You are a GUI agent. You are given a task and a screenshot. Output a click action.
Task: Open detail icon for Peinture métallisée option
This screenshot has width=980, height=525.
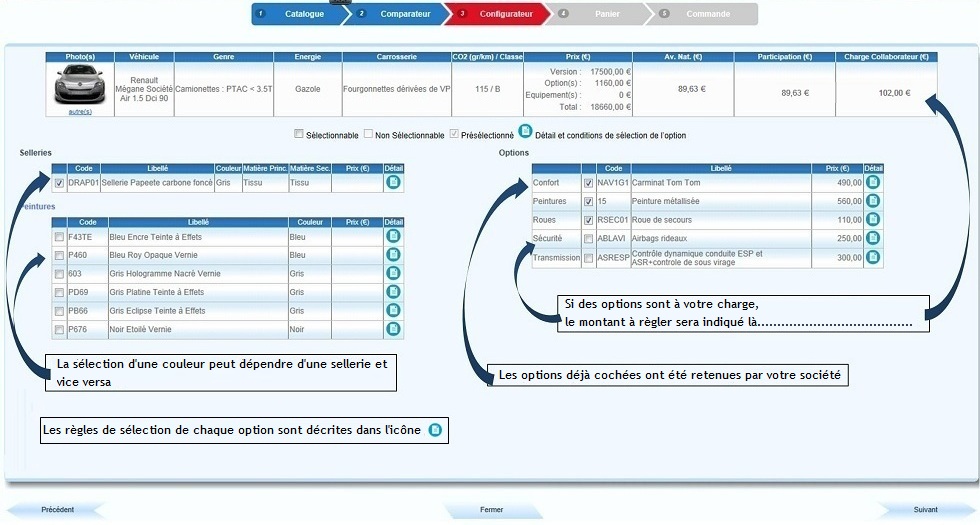pyautogui.click(x=873, y=201)
